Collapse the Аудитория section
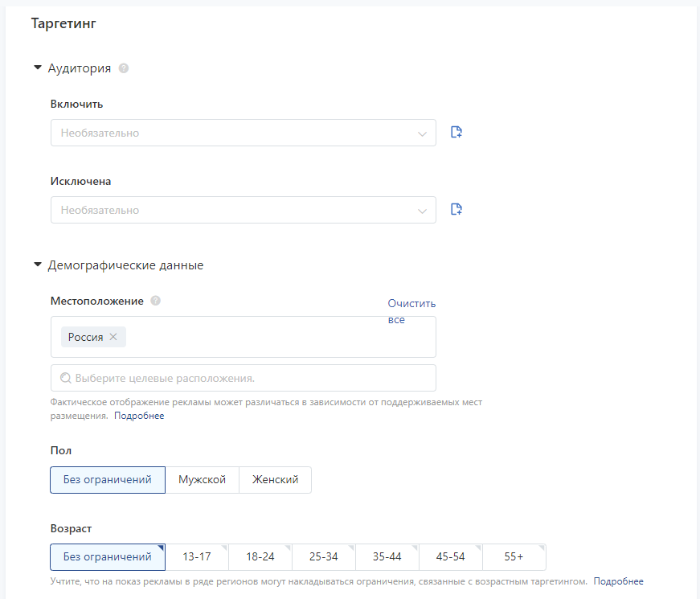The height and width of the screenshot is (599, 700). click(37, 68)
